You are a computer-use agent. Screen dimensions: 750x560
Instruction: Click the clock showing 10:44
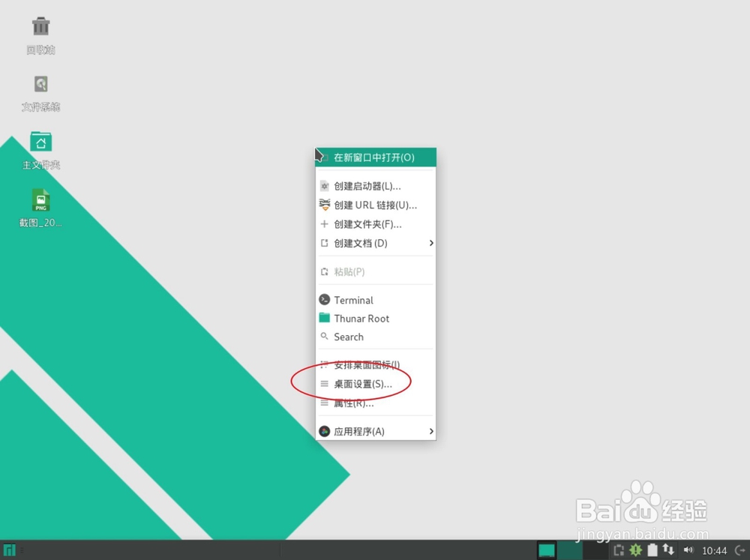click(x=714, y=550)
